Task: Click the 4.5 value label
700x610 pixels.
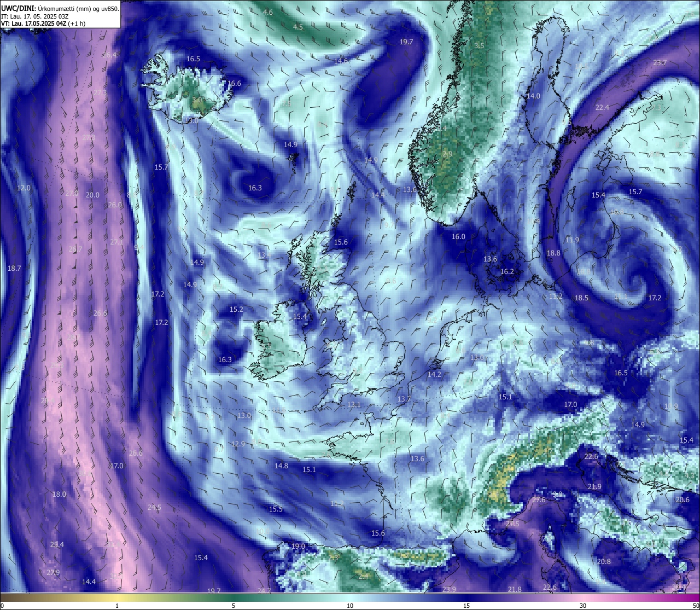Action: [x=298, y=27]
